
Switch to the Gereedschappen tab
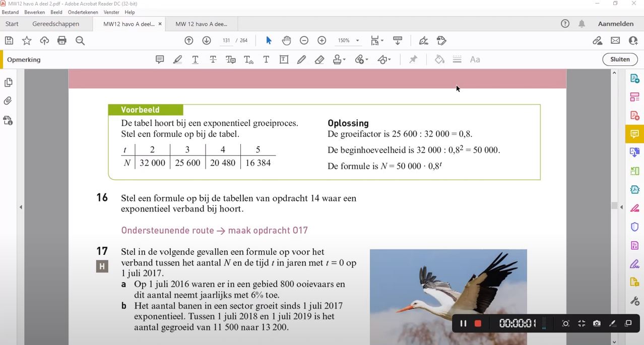coord(56,24)
